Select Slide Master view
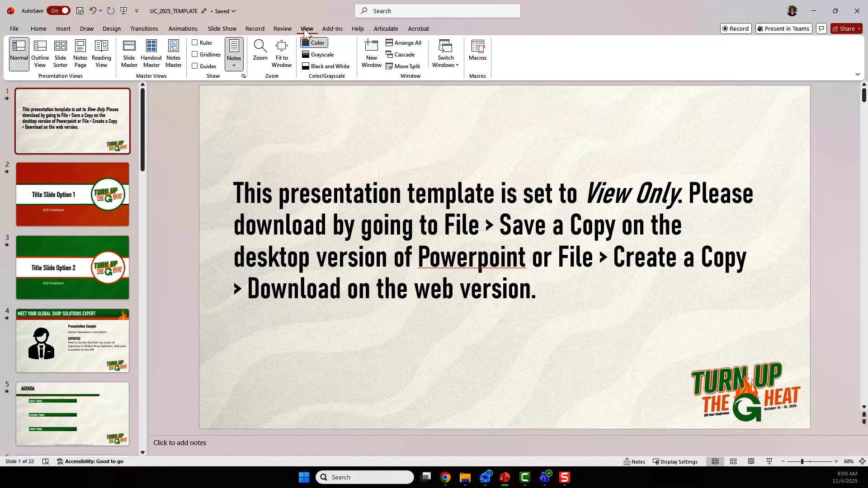 pos(129,53)
